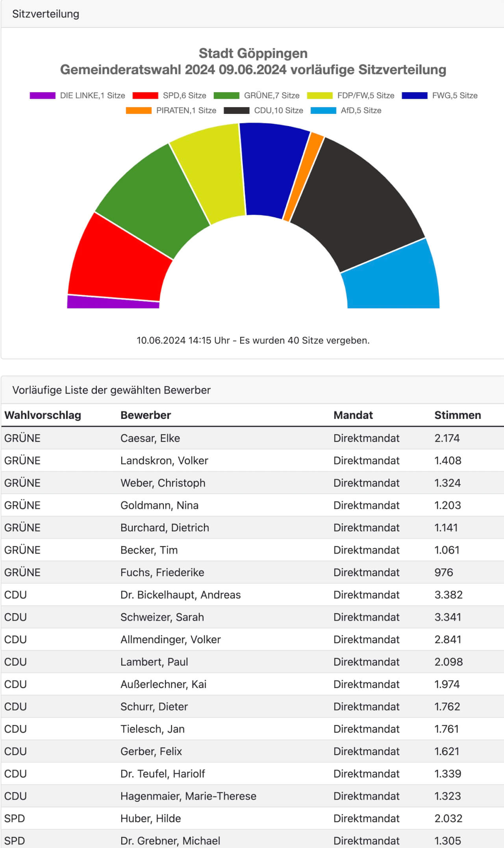Screen dimensions: 504x848
Task: Click the '10.06.2024 14:15 Uhr' status line
Action: [x=253, y=340]
